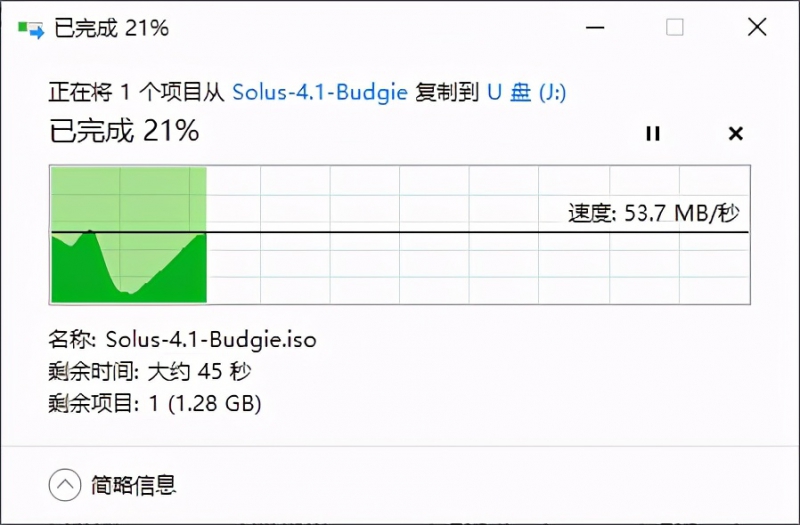The image size is (800, 525).
Task: Close the copy dialog window
Action: click(x=757, y=27)
